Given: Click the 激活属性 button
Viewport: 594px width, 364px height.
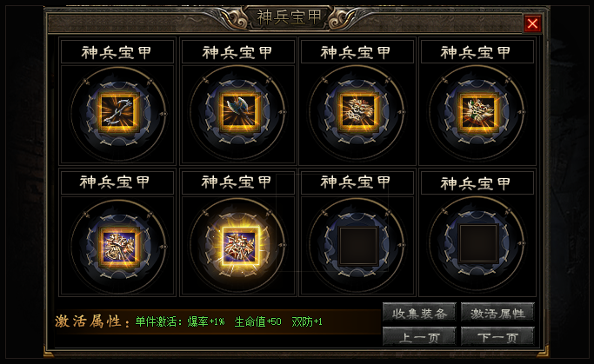Looking at the screenshot, I should coord(497,313).
